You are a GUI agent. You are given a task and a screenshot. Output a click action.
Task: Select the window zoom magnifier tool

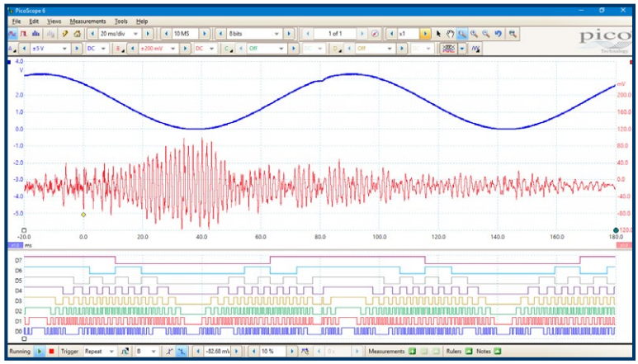tap(462, 34)
